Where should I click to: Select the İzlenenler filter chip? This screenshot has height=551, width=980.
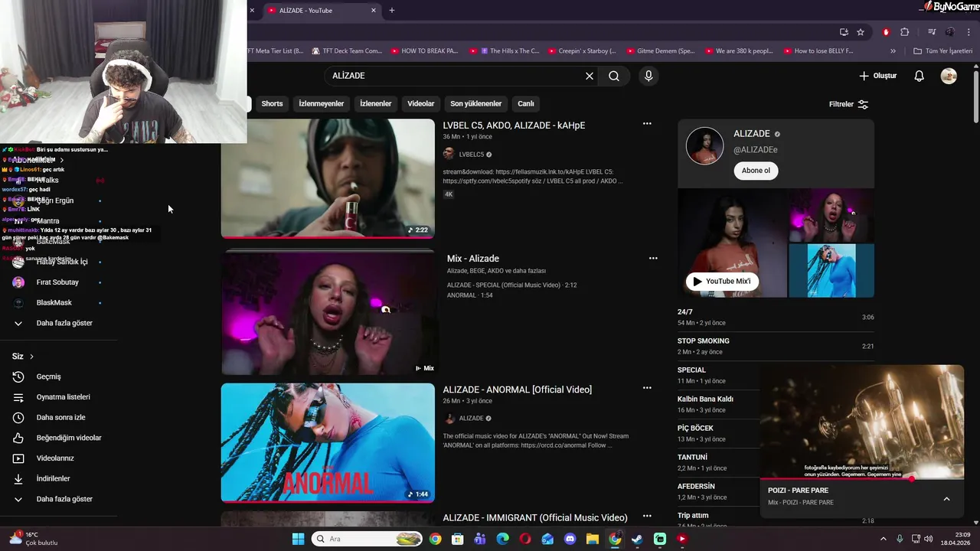(376, 103)
